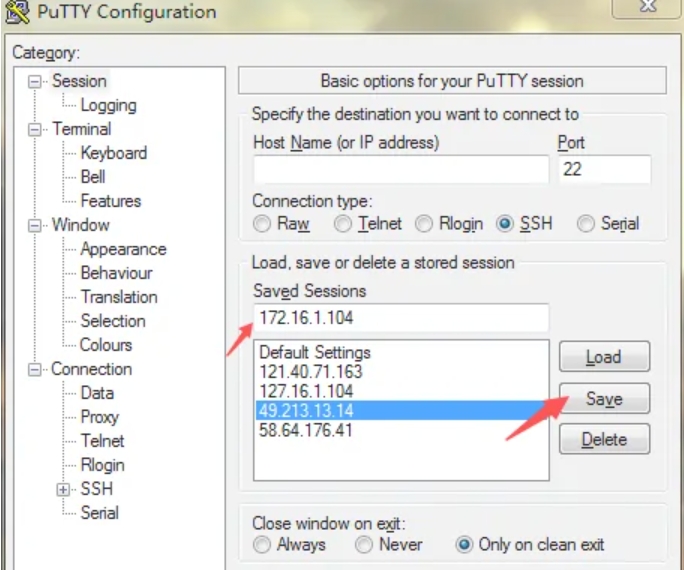This screenshot has height=570, width=684.
Task: Open the Rlogin category in tree
Action: pos(103,465)
